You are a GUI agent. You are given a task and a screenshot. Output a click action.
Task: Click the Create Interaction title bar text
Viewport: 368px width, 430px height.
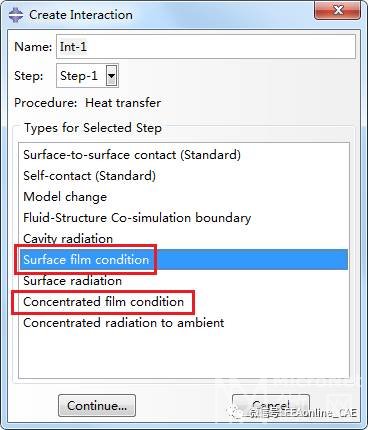point(81,15)
